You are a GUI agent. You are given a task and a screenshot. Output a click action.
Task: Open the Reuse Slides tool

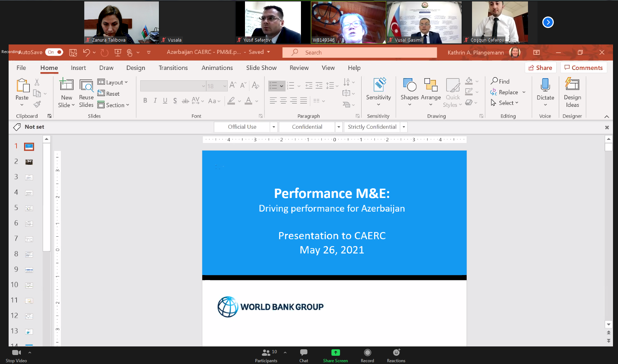[86, 93]
